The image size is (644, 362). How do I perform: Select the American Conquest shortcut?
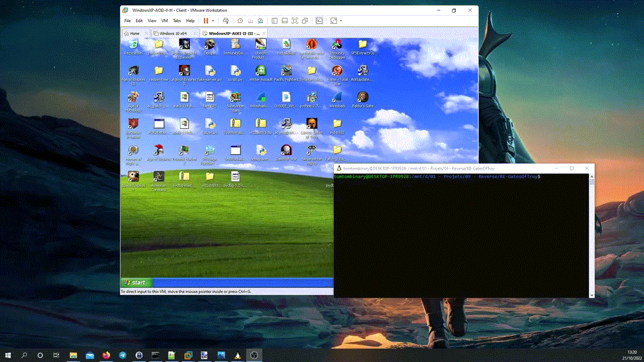[x=158, y=182]
